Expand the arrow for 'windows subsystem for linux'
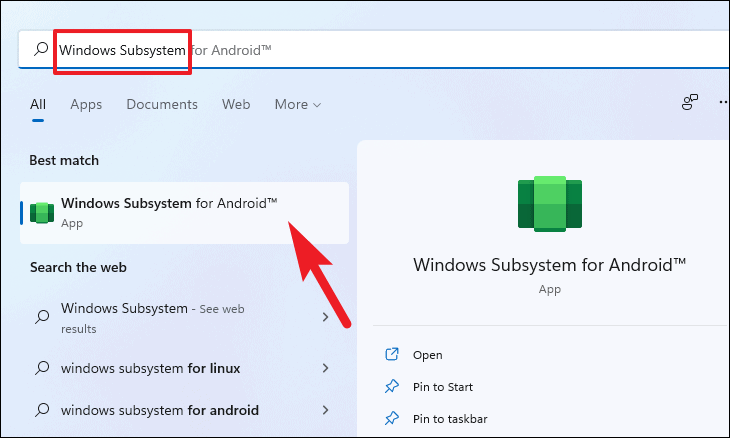 (325, 369)
